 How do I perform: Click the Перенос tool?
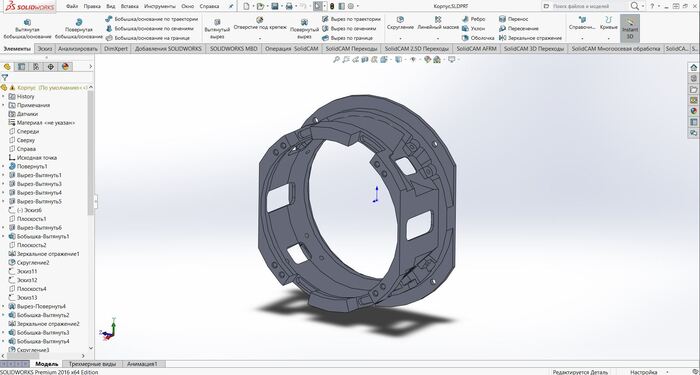[513, 19]
